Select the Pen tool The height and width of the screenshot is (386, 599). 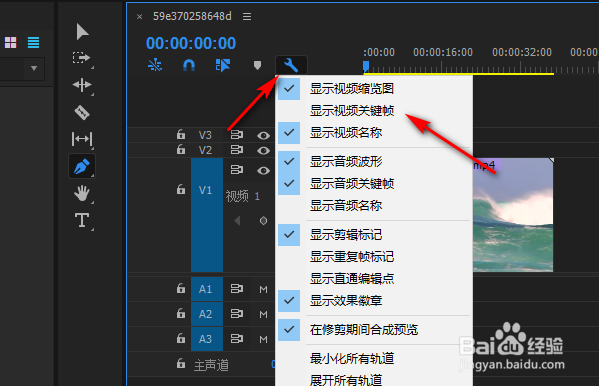(x=81, y=167)
